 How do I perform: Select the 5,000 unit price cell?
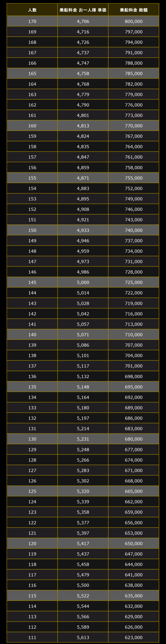pyautogui.click(x=83, y=282)
